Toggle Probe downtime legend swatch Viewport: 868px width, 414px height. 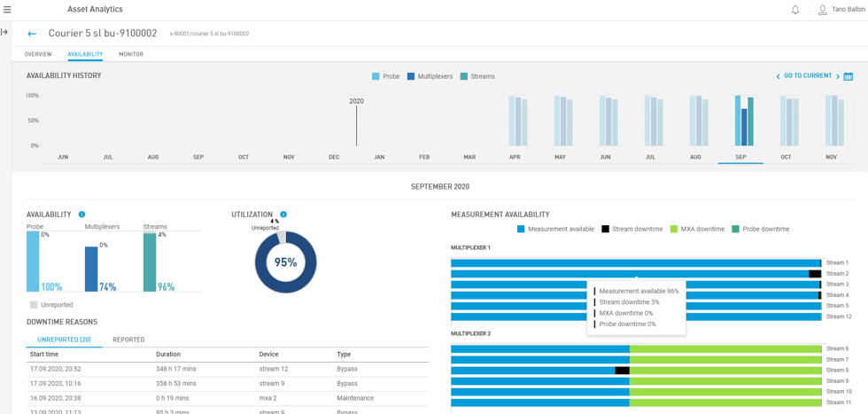(735, 229)
